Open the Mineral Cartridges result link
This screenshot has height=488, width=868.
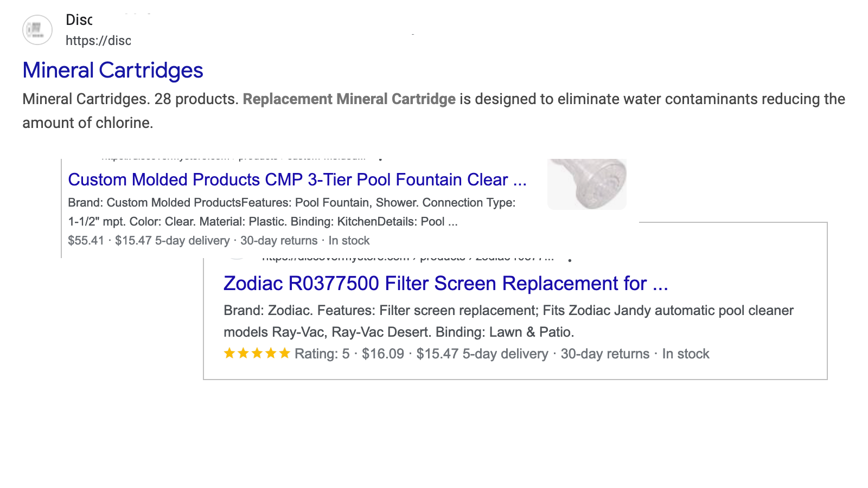click(113, 70)
